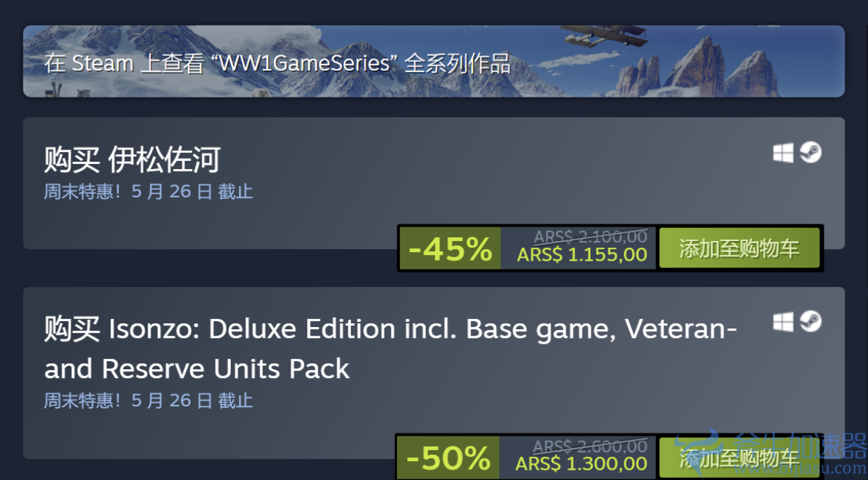Screen dimensions: 868x480
Task: Add 伊松佐河 to cart with 添加至购物车
Action: [x=739, y=248]
